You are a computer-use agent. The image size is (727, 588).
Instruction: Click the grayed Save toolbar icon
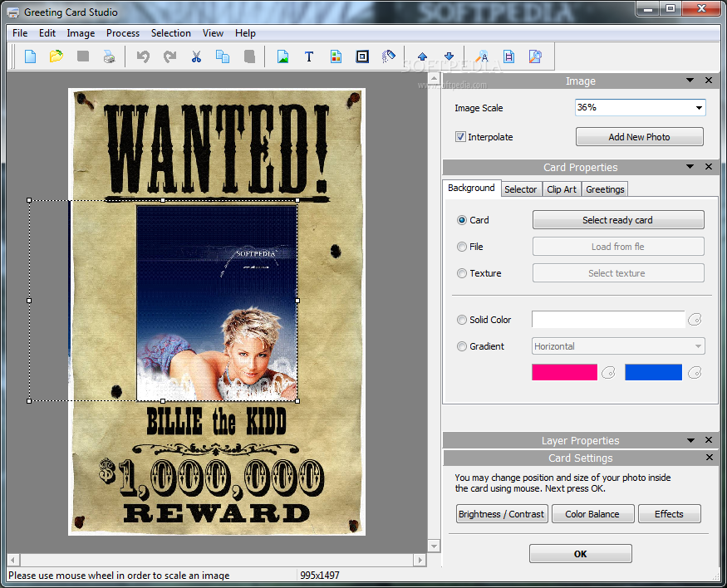(83, 56)
